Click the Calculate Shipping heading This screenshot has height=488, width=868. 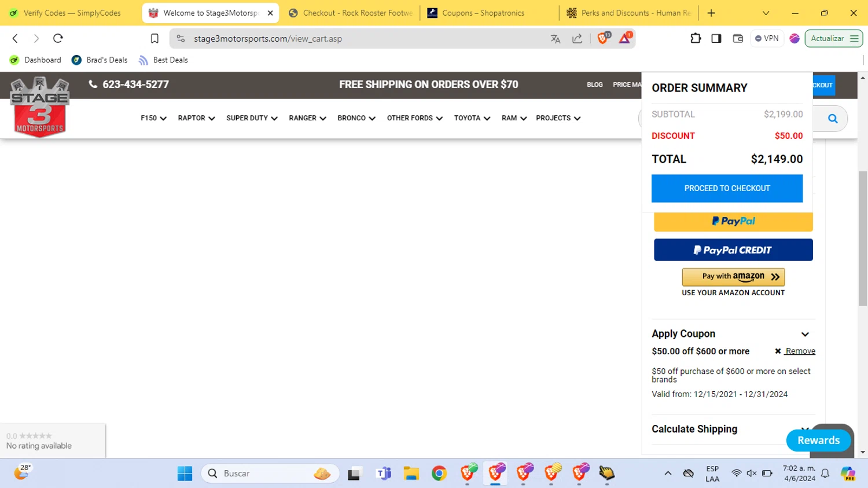[694, 429]
